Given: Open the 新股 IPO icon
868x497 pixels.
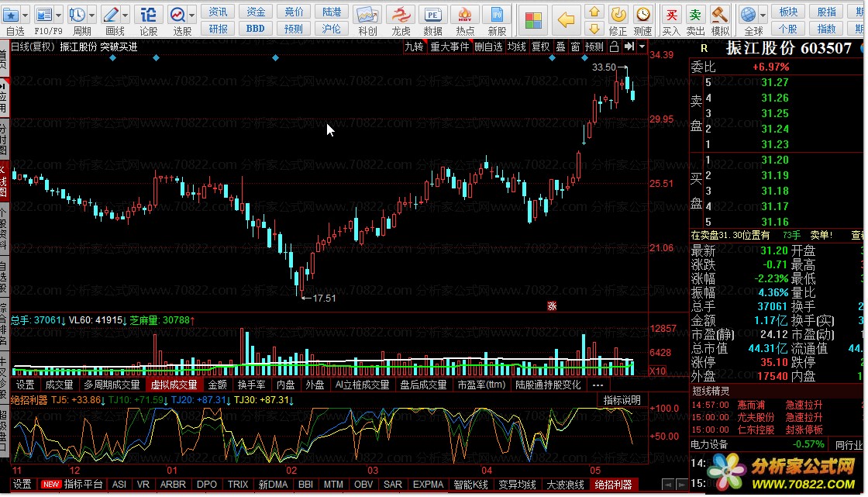Looking at the screenshot, I should click(x=497, y=15).
